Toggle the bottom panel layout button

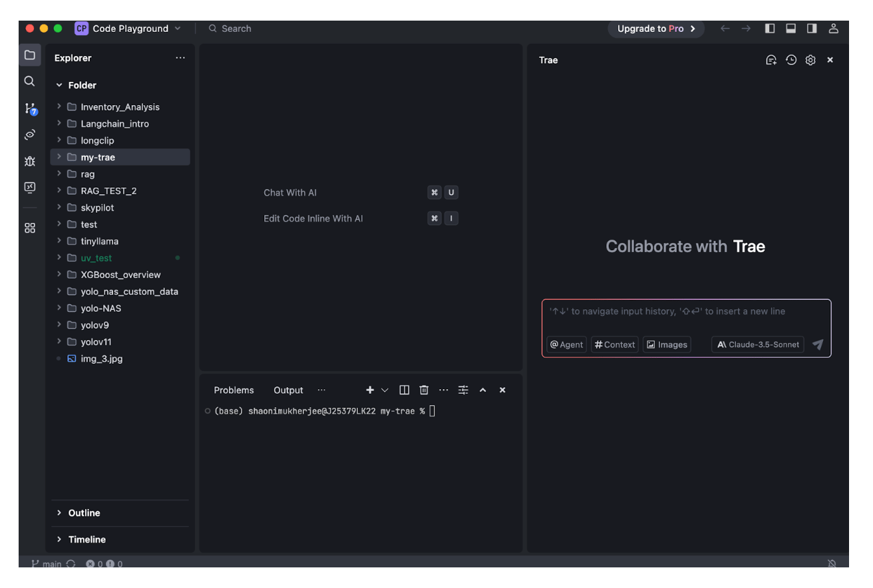coord(791,29)
